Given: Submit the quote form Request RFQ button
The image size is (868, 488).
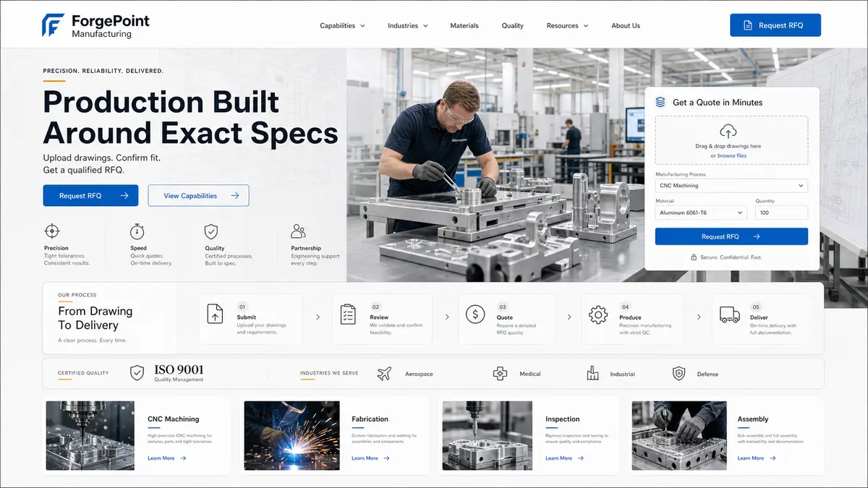Looking at the screenshot, I should 731,236.
